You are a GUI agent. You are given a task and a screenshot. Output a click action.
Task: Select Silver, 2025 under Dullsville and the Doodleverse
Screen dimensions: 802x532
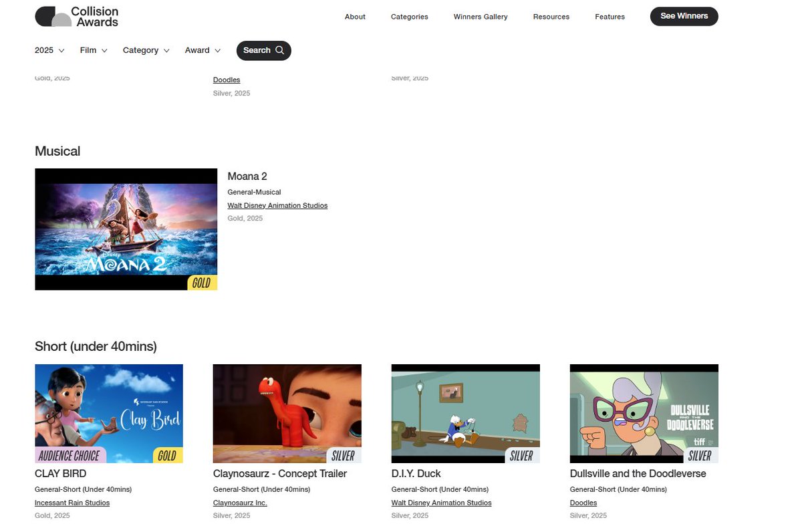click(x=589, y=515)
